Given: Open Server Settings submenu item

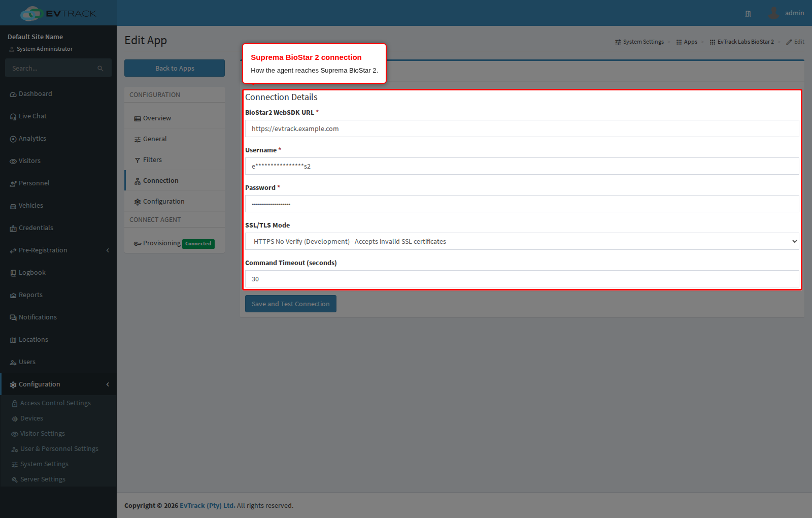Looking at the screenshot, I should [x=58, y=479].
